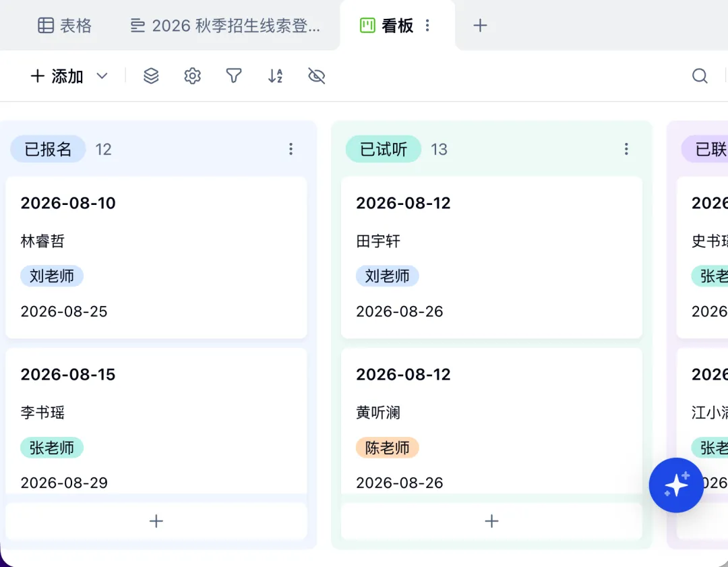Open the 已报名 column more menu
The image size is (728, 567).
tap(291, 149)
